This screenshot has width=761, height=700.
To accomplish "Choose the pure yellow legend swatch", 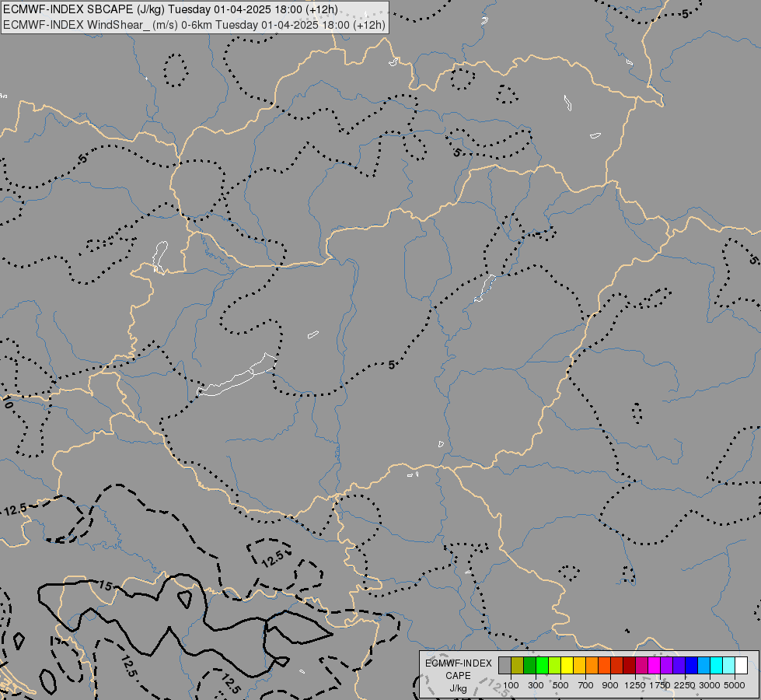I will 567,665.
